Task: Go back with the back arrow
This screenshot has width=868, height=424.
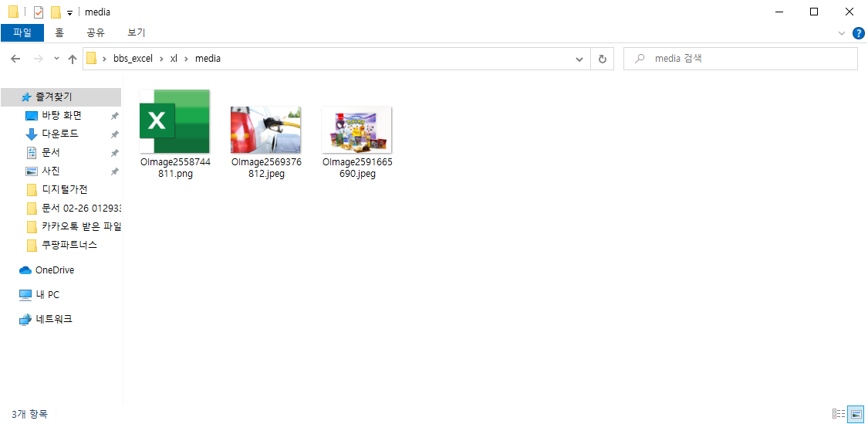Action: 15,59
